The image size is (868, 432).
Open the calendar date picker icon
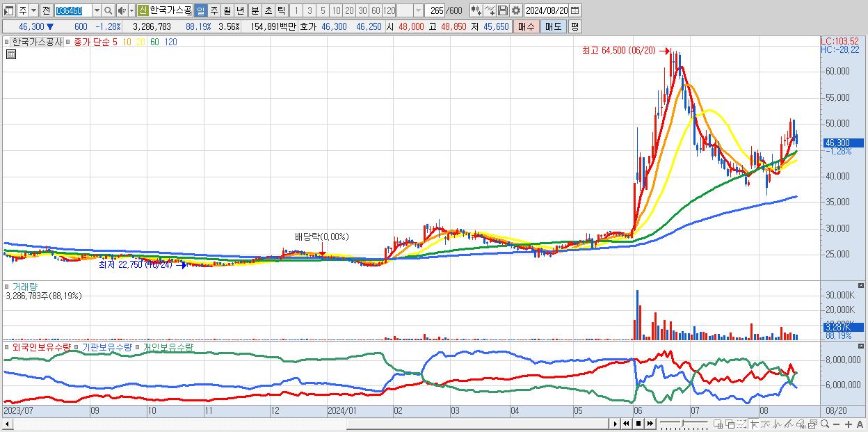(575, 10)
